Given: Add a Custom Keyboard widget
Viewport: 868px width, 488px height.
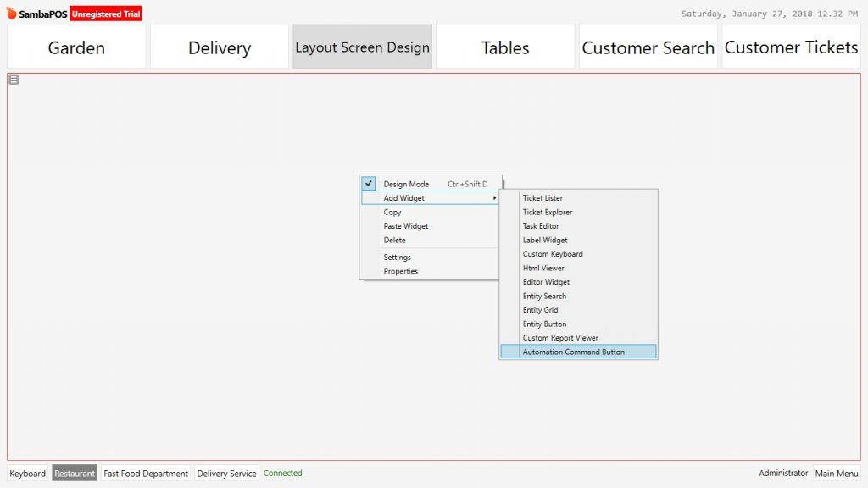Looking at the screenshot, I should click(578, 254).
